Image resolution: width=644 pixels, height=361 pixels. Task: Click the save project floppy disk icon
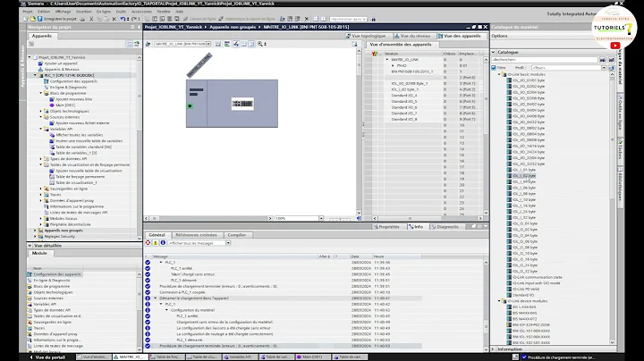[x=40, y=19]
